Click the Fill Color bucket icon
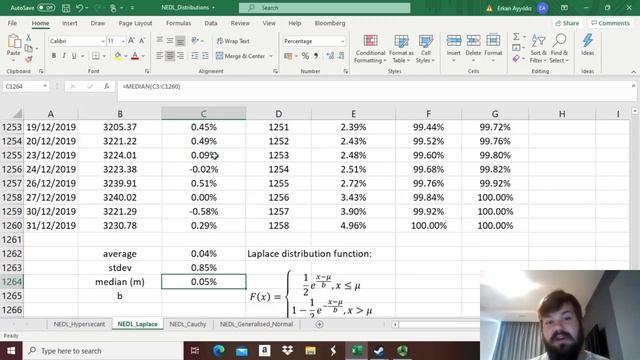Viewport: 640px width, 360px height. click(118, 56)
